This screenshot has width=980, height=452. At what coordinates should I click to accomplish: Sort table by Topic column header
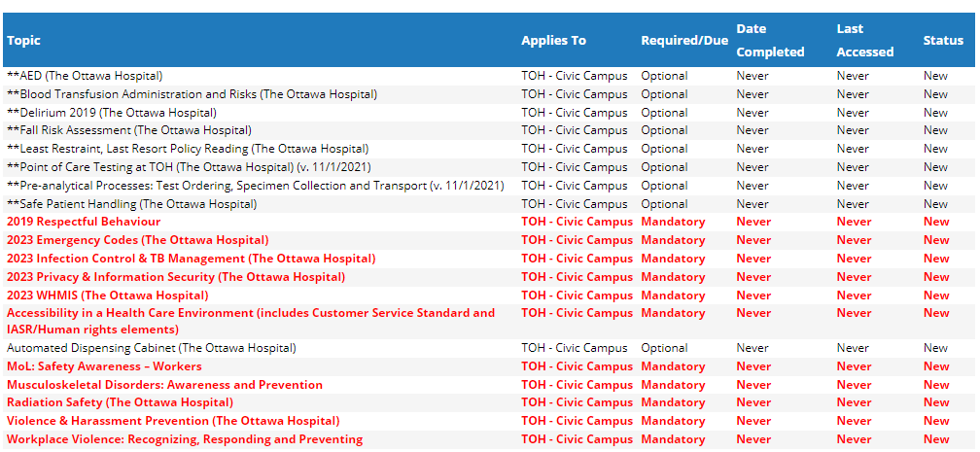coord(23,40)
